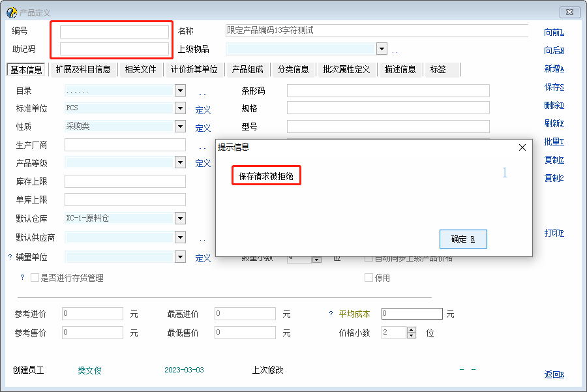This screenshot has height=392, width=587.
Task: Click the 保存 link on the right
Action: coord(554,87)
